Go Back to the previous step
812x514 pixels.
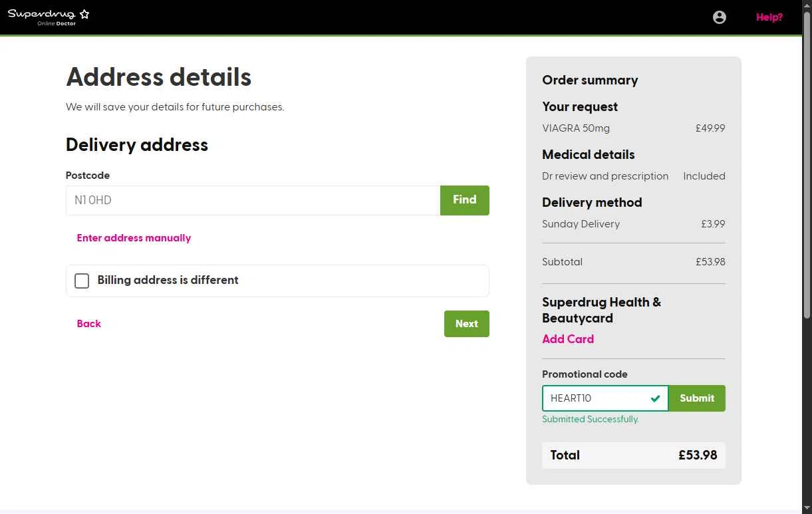pyautogui.click(x=89, y=324)
